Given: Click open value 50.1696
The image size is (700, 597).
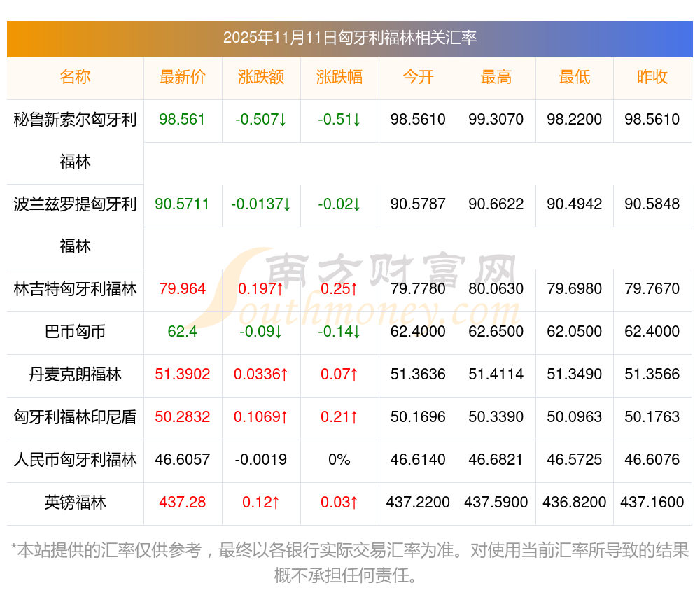Looking at the screenshot, I should [x=418, y=417].
